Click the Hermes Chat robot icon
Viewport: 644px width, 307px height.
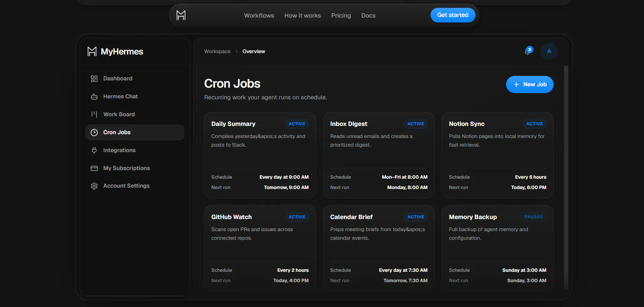tap(94, 97)
